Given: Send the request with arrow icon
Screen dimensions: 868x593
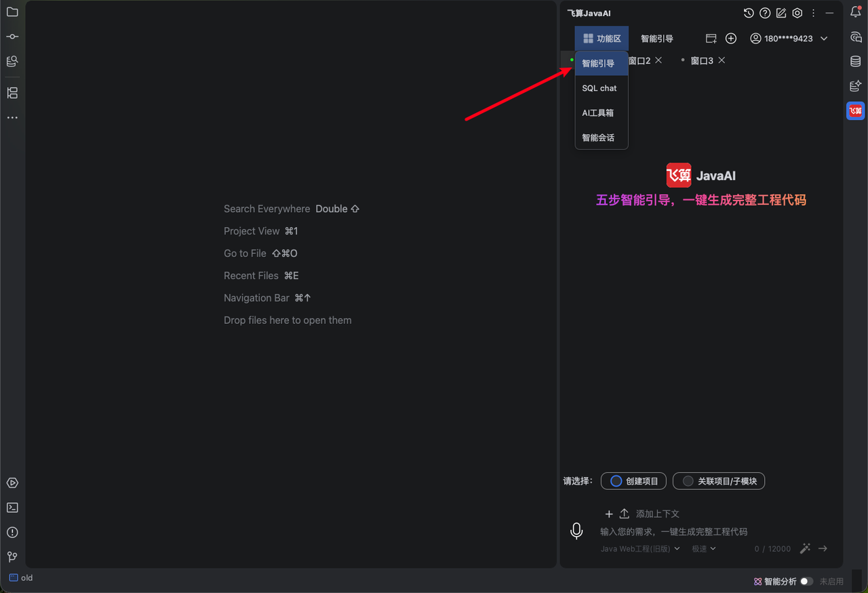Looking at the screenshot, I should (x=823, y=548).
